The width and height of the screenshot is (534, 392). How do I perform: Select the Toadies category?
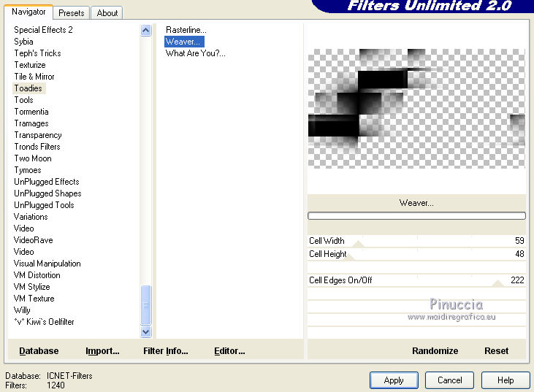[28, 88]
